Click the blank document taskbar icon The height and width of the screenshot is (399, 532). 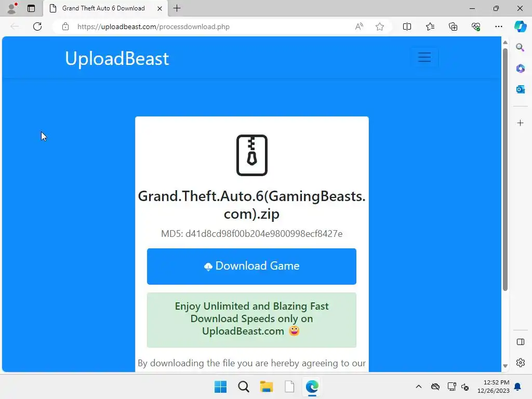(289, 387)
